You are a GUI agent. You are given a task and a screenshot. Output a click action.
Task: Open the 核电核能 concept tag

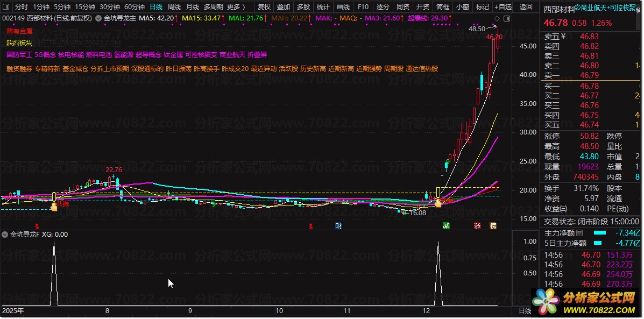(x=71, y=54)
